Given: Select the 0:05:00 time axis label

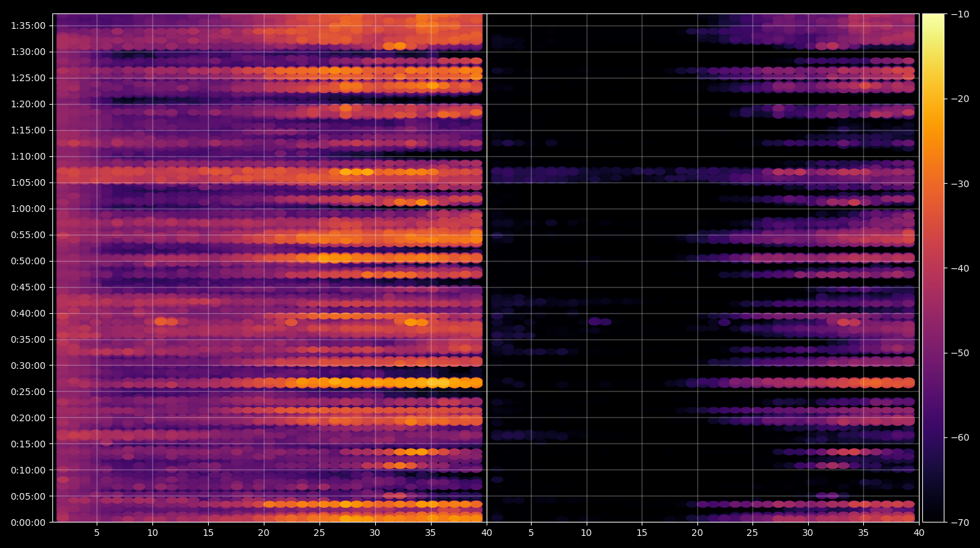Looking at the screenshot, I should pos(28,496).
